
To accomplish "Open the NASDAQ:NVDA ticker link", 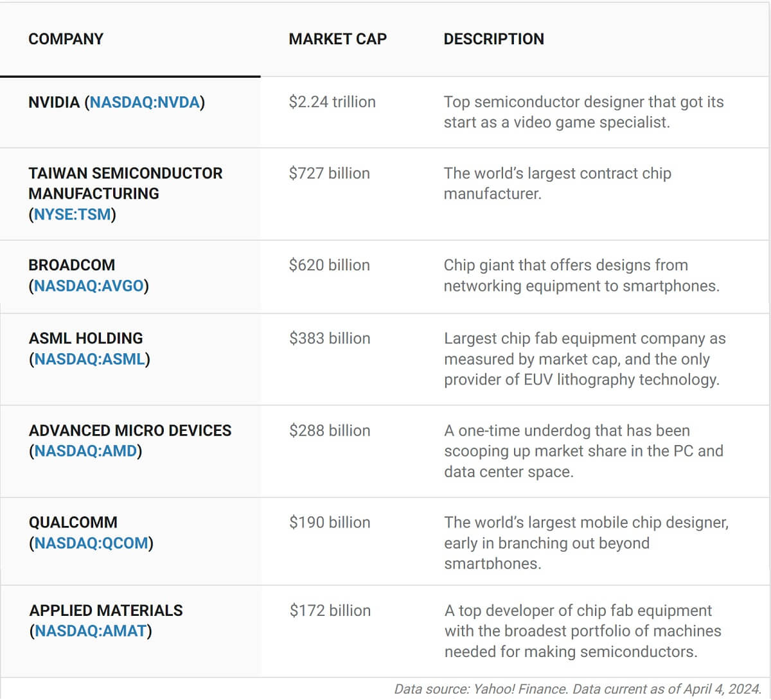I will coord(145,103).
